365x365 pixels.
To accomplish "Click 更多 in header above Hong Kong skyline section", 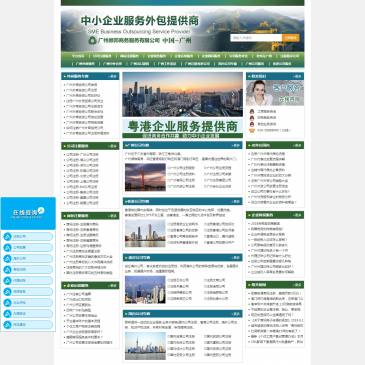I will [x=236, y=258].
